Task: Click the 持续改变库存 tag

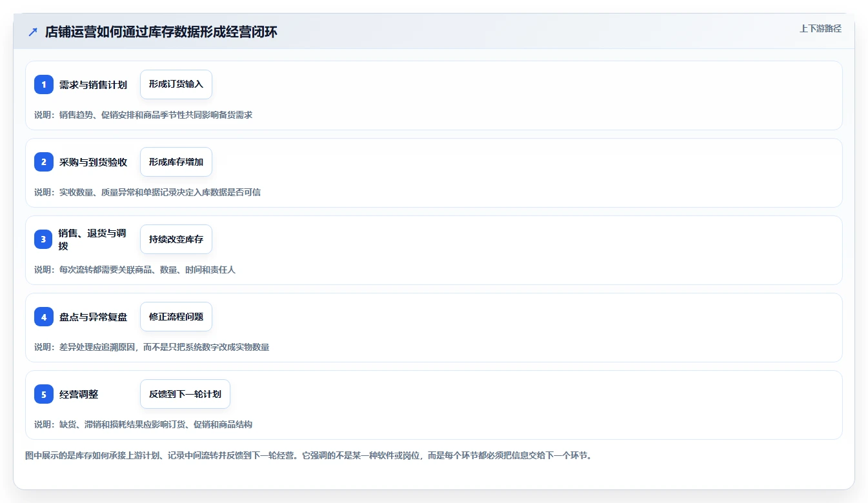Action: click(x=176, y=239)
